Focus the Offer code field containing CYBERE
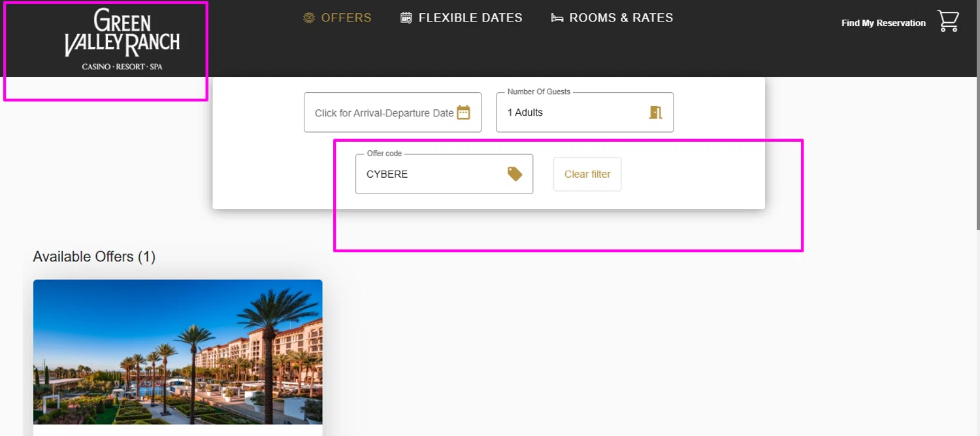 point(431,175)
